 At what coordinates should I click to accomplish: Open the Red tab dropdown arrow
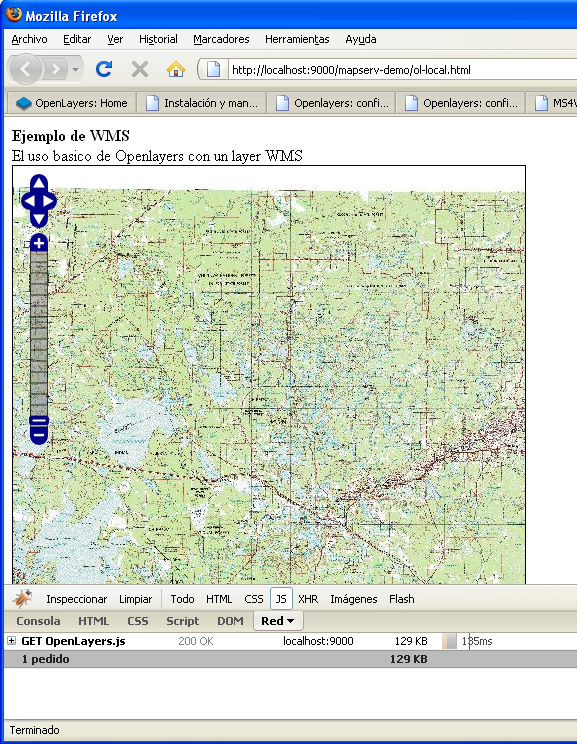click(x=291, y=621)
